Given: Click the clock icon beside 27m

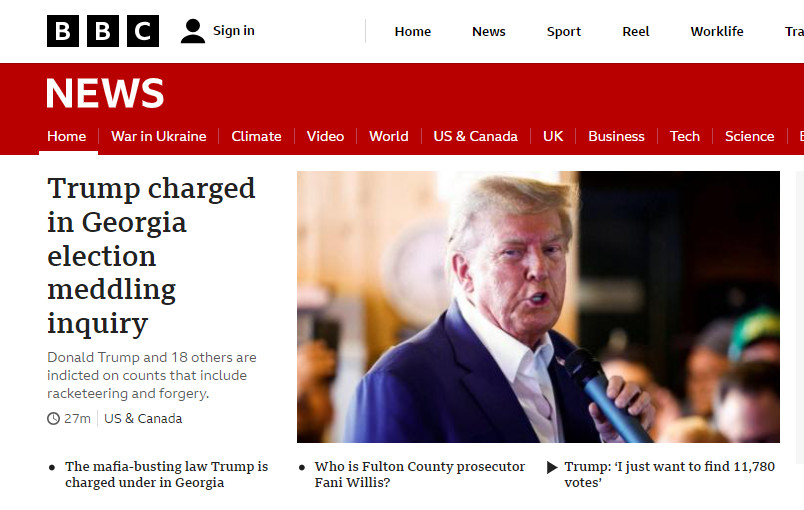Looking at the screenshot, I should pos(53,419).
